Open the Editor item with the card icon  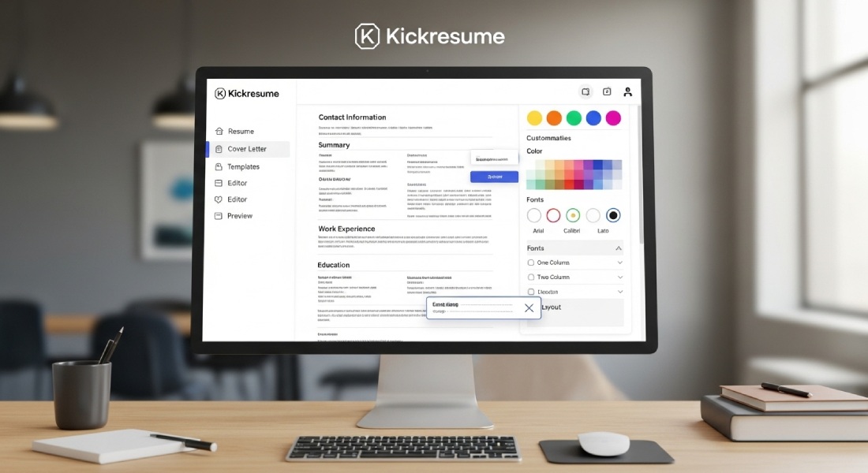click(231, 183)
